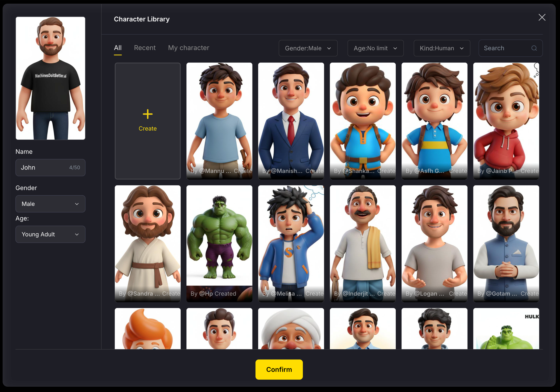
Task: Switch to the Recent tab
Action: (x=144, y=48)
